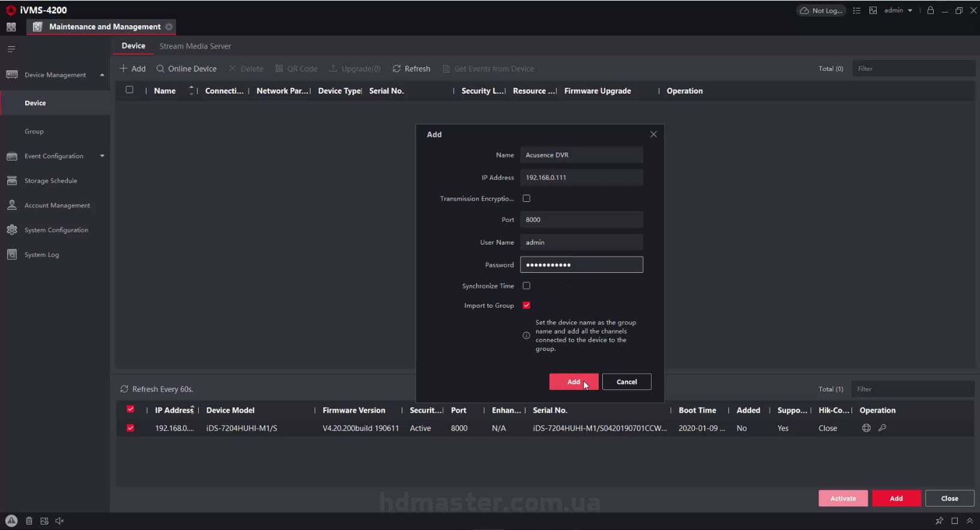This screenshot has height=530, width=980.
Task: Select Device in the sidebar
Action: 55,103
